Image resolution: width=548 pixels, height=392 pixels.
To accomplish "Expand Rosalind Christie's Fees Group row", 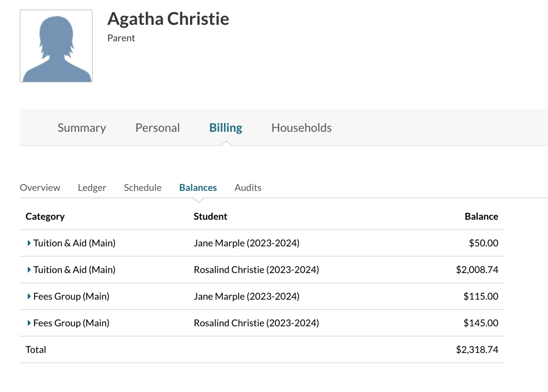I will [29, 323].
